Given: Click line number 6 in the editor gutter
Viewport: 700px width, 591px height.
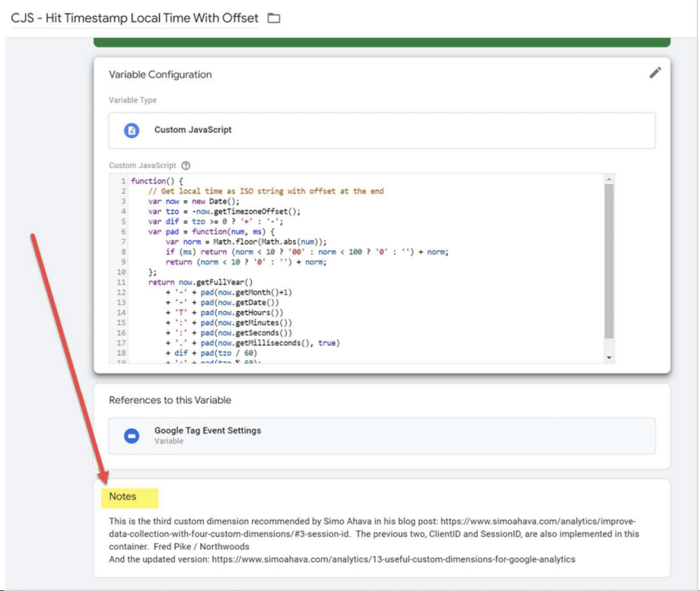Looking at the screenshot, I should pyautogui.click(x=123, y=232).
